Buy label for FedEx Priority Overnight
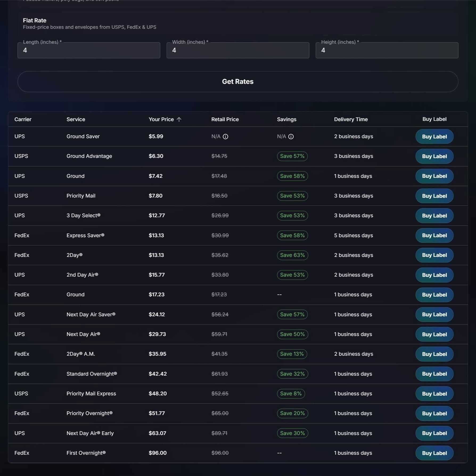Image resolution: width=476 pixels, height=476 pixels. (x=434, y=413)
